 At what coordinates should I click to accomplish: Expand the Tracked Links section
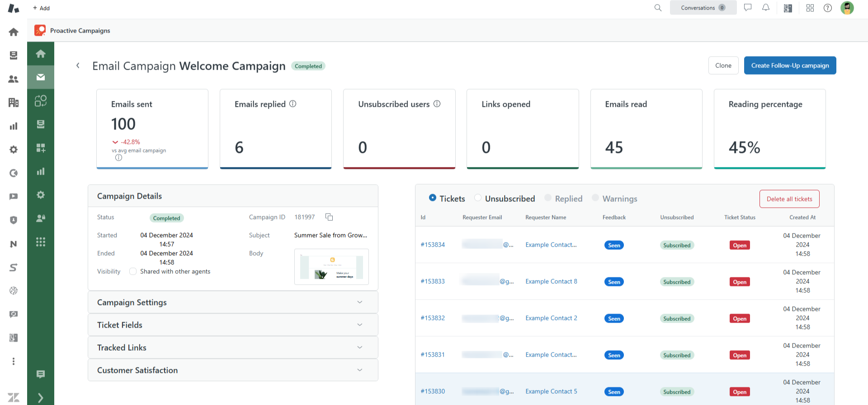(233, 348)
